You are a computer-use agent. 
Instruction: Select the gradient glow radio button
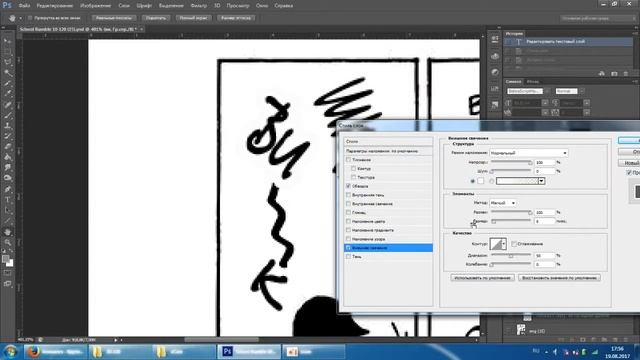pyautogui.click(x=491, y=181)
